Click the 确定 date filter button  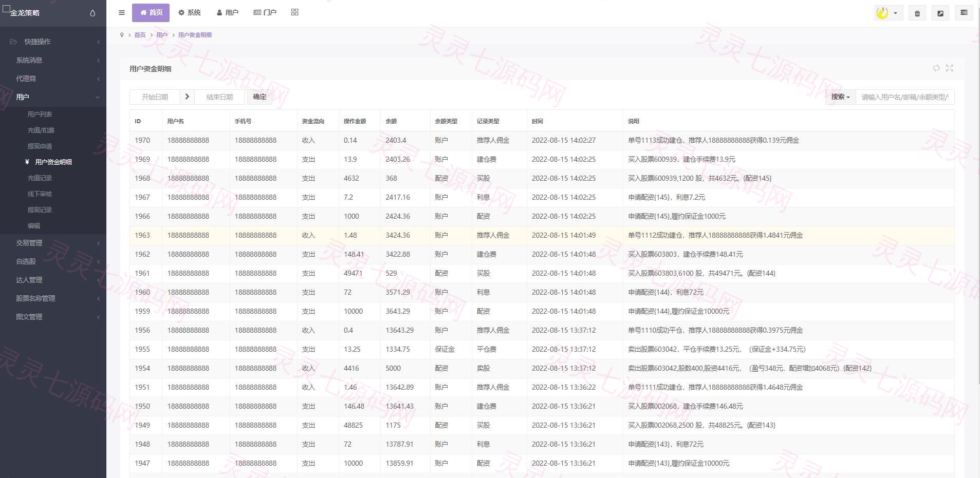[260, 97]
